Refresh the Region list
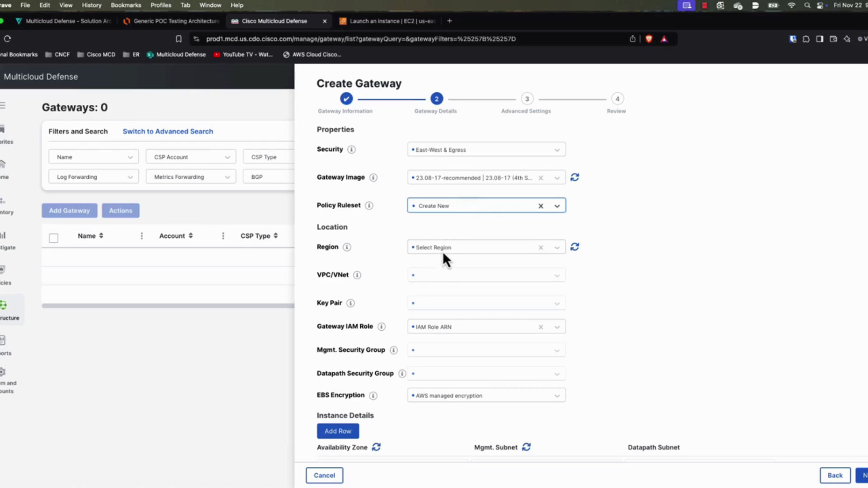 click(575, 247)
